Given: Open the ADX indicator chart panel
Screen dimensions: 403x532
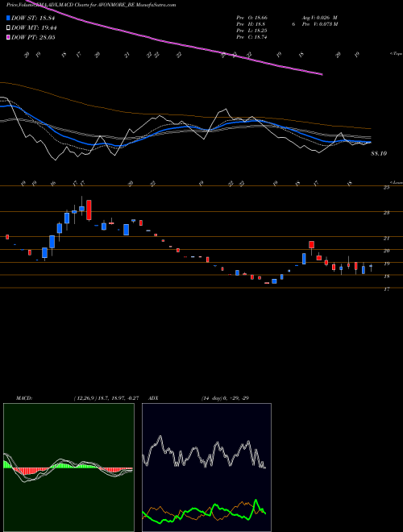Looking at the screenshot, I should pos(206,468).
